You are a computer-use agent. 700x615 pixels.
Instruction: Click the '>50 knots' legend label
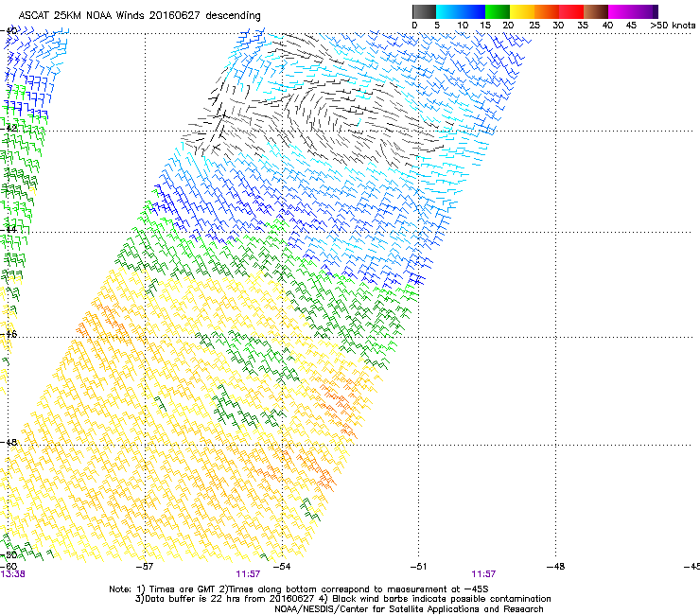pyautogui.click(x=673, y=25)
